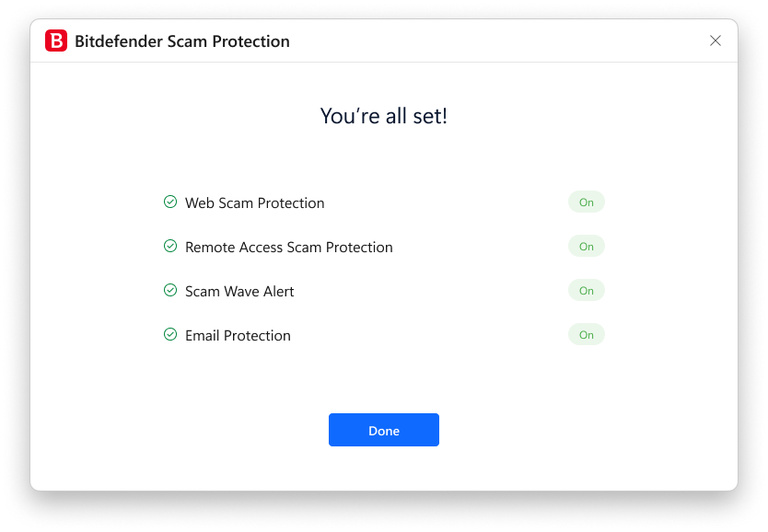Select the Scam Wave Alert list item
The width and height of the screenshot is (768, 532).
(x=239, y=291)
